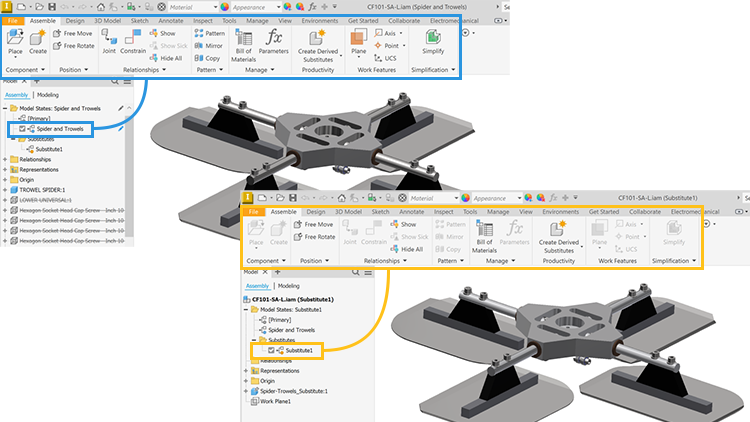Click Show relationships in top window
750x422 pixels.
[x=163, y=33]
